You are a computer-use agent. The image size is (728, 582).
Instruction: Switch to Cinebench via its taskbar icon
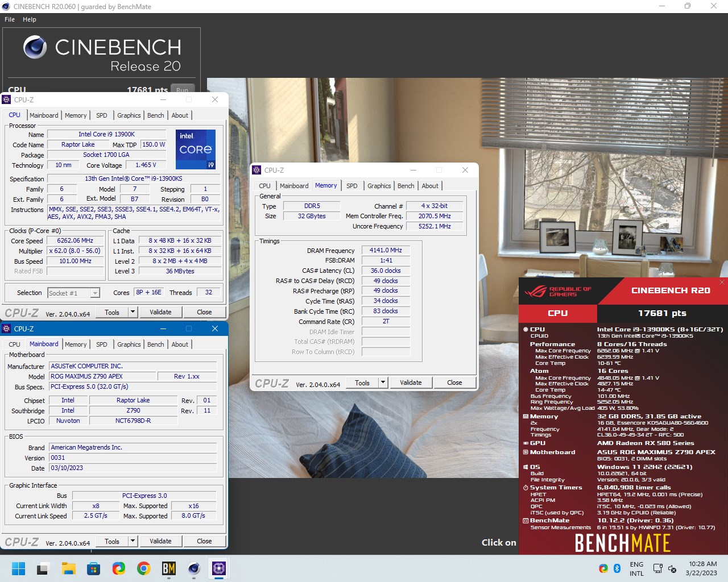pyautogui.click(x=194, y=568)
